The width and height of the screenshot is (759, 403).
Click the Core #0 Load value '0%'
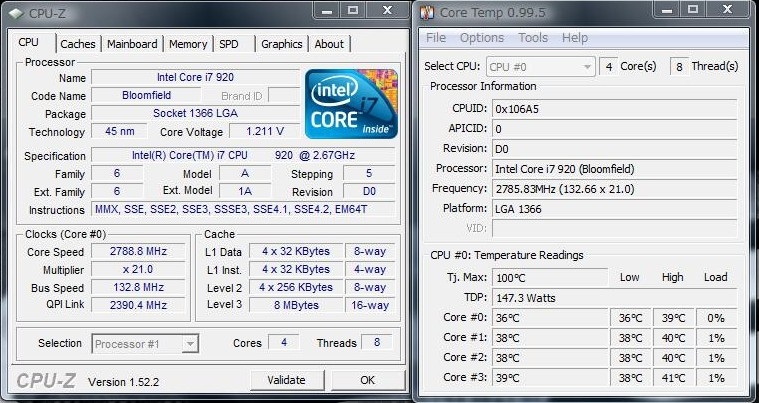point(716,318)
